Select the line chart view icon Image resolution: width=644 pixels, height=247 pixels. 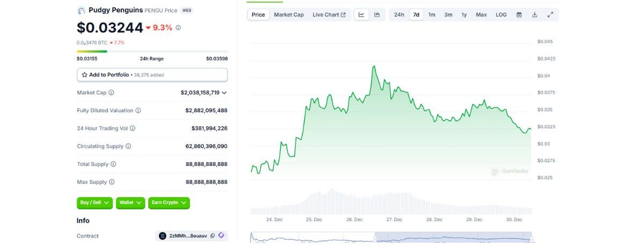click(x=362, y=14)
